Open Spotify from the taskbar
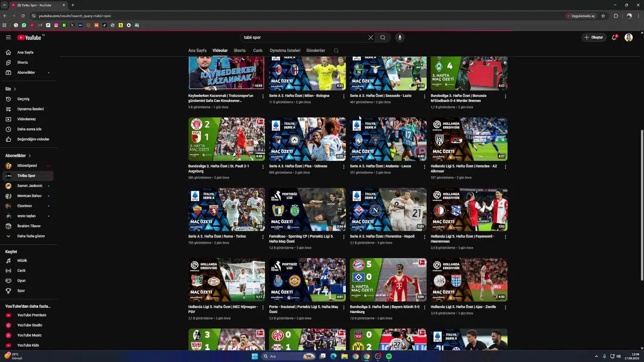 [x=389, y=356]
